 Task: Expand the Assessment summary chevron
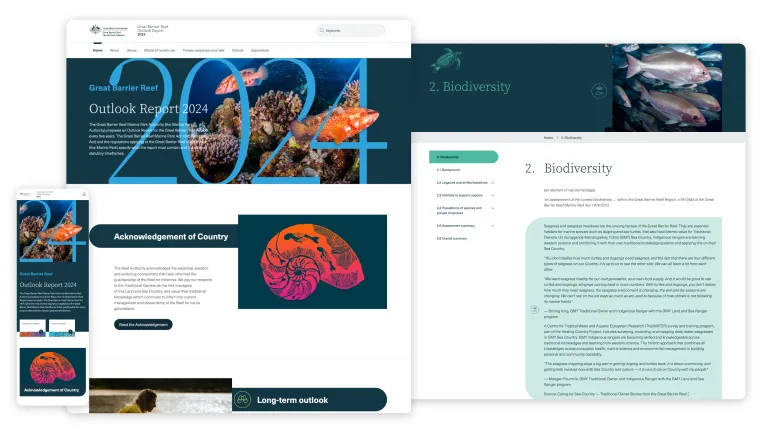click(x=492, y=226)
